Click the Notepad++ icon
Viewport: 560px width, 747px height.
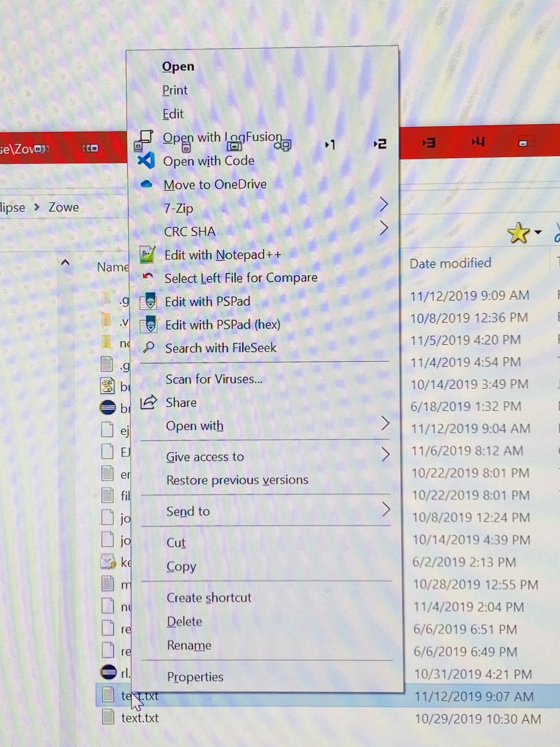pos(148,255)
